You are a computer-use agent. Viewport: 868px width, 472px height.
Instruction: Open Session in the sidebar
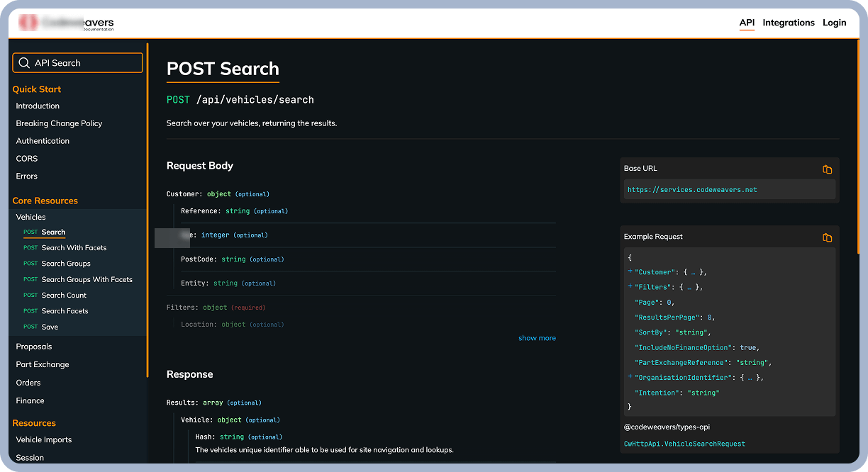point(30,458)
